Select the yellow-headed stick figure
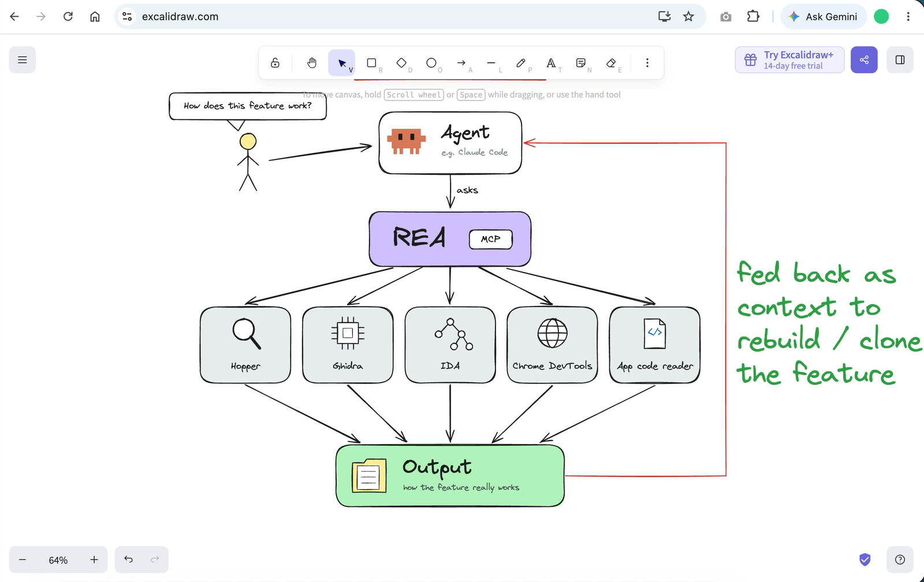Screen dimensions: 924x582 point(248,162)
